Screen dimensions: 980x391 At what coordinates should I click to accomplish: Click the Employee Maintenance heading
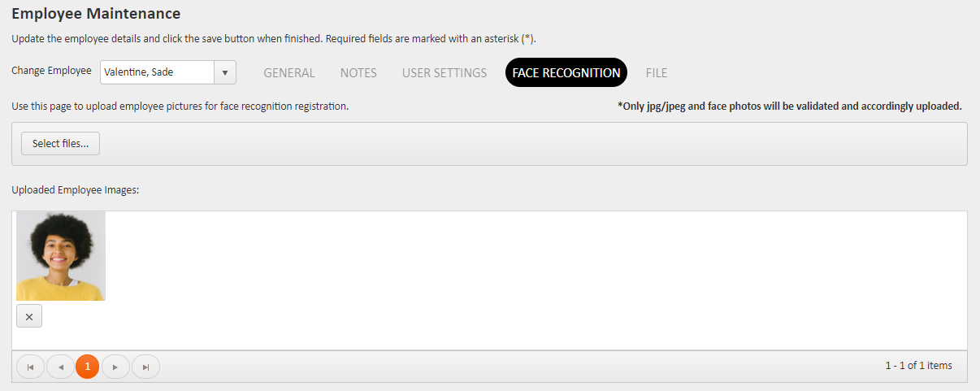(96, 14)
